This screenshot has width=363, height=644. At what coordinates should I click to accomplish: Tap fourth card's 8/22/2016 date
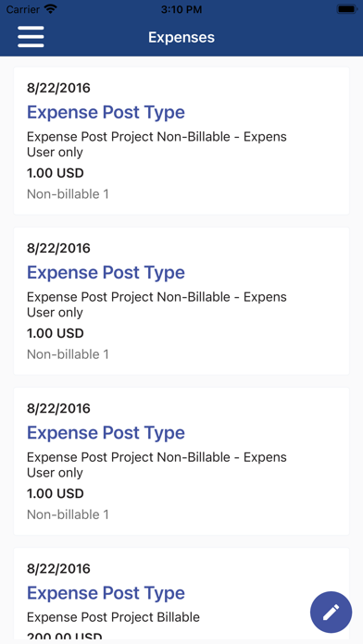pyautogui.click(x=58, y=568)
